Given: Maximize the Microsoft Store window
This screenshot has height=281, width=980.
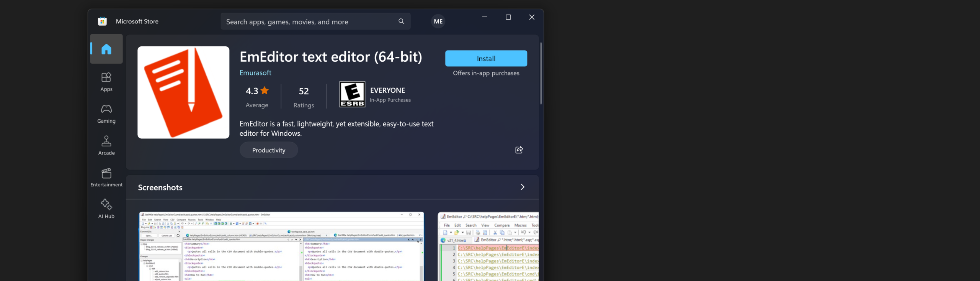Looking at the screenshot, I should pos(508,17).
